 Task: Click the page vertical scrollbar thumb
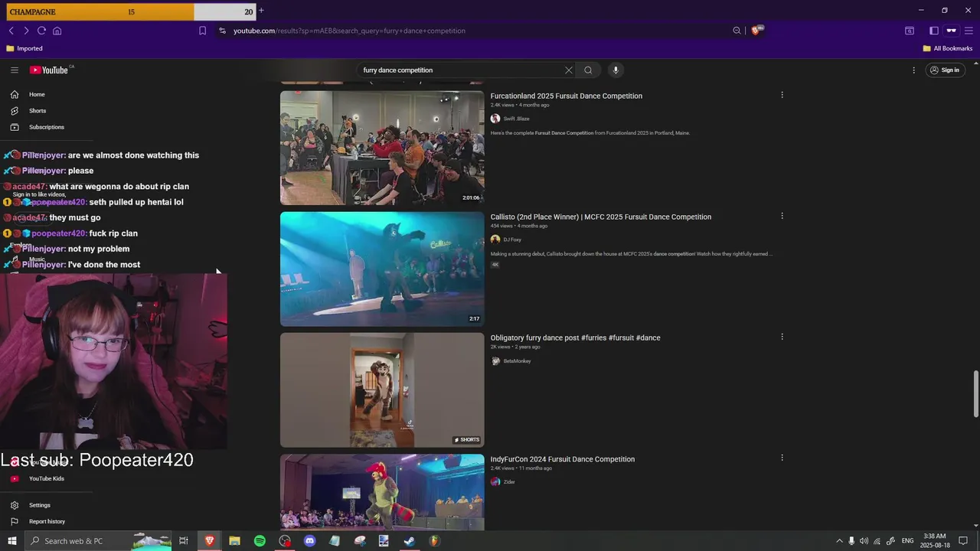975,393
